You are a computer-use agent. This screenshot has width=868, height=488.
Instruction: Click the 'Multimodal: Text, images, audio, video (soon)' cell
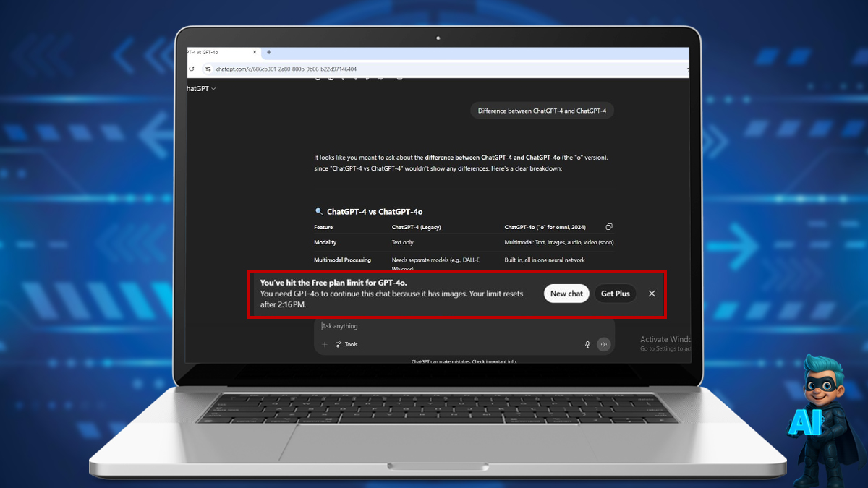pos(559,242)
